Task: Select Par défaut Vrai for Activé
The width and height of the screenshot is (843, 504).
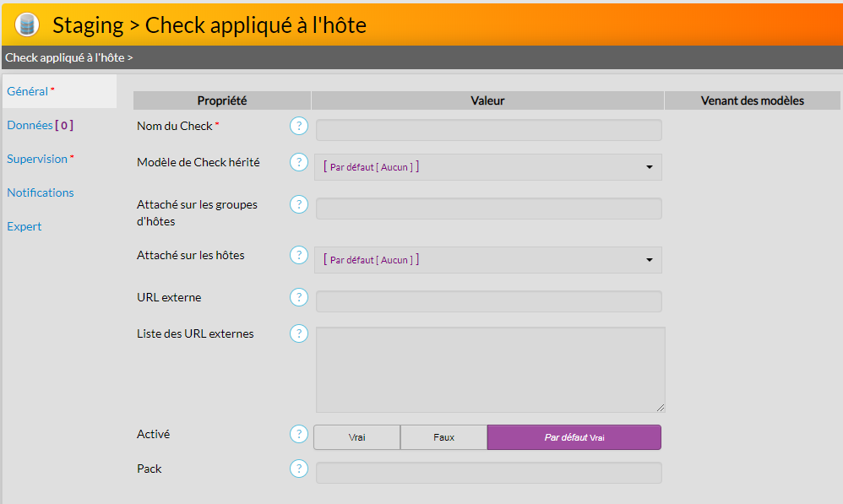Action: [x=574, y=437]
